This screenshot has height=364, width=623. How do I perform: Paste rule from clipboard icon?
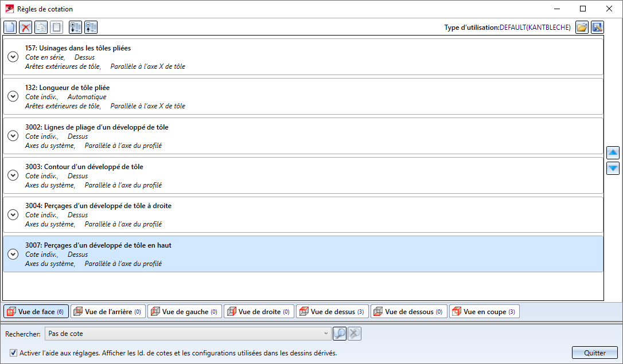coord(56,28)
